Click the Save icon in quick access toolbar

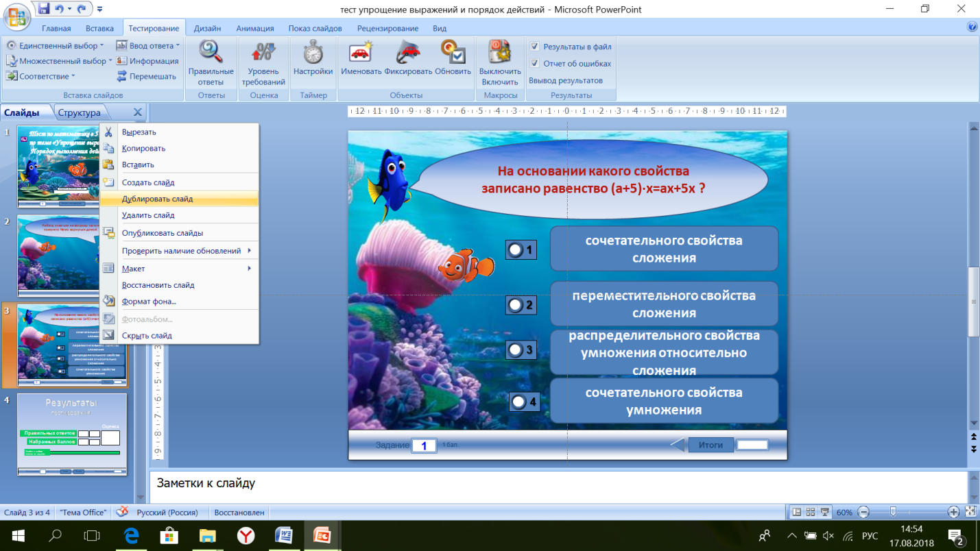45,9
